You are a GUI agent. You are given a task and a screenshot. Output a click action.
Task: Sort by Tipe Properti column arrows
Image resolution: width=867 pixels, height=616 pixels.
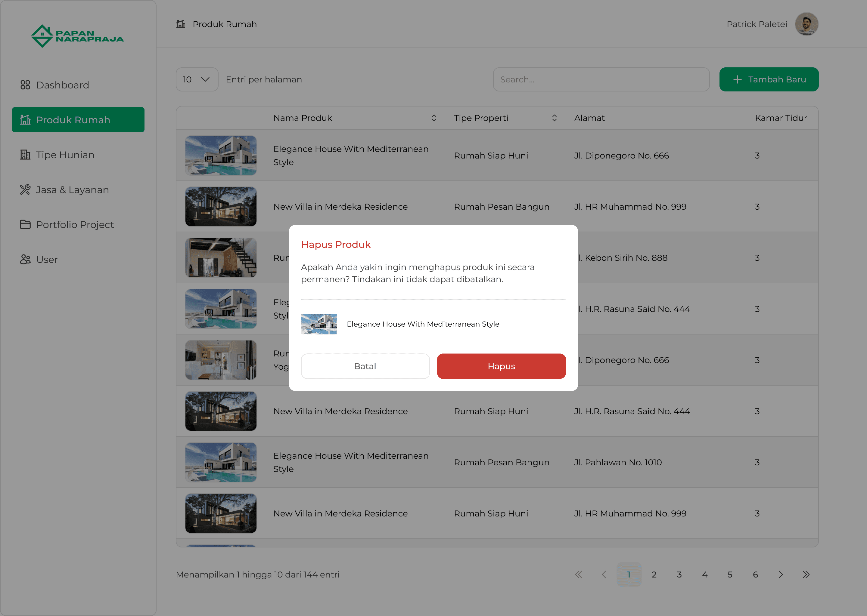tap(554, 118)
